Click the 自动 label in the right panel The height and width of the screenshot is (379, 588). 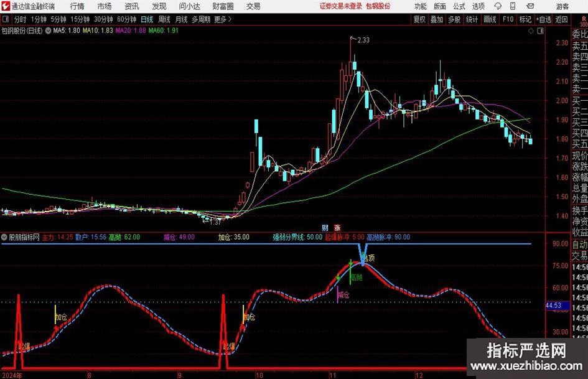coord(580,245)
